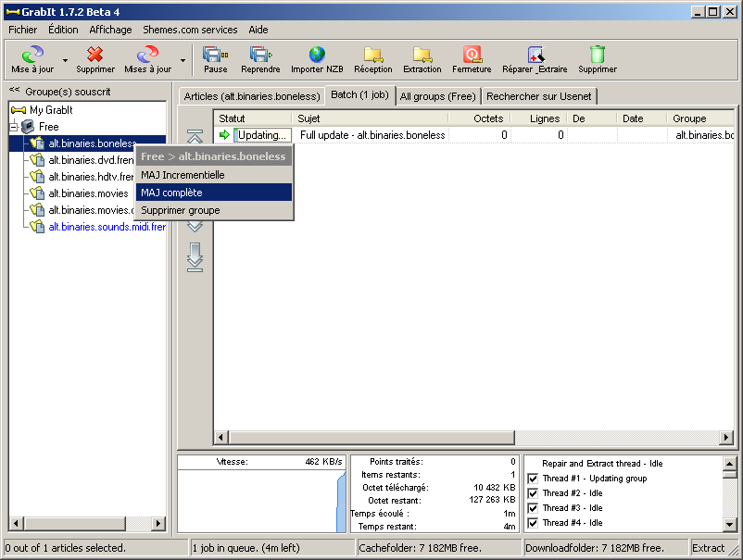Click move-to-bottom arrow icon in batch
Viewport: 743px width, 560px height.
point(195,257)
